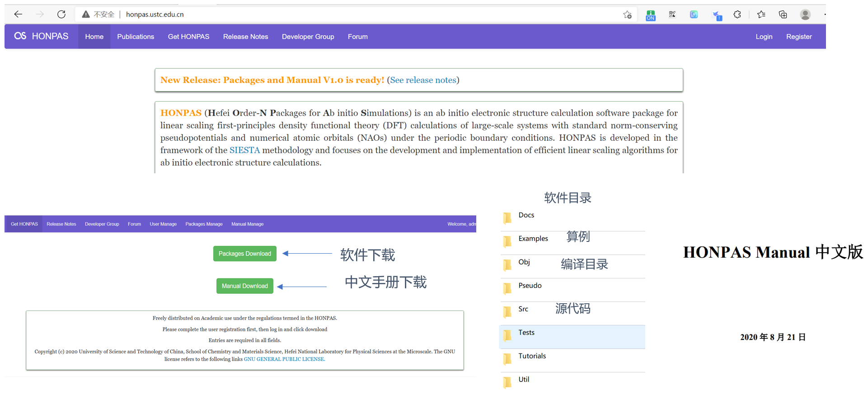The image size is (868, 394).
Task: Open the Tutorials folder icon
Action: [507, 359]
